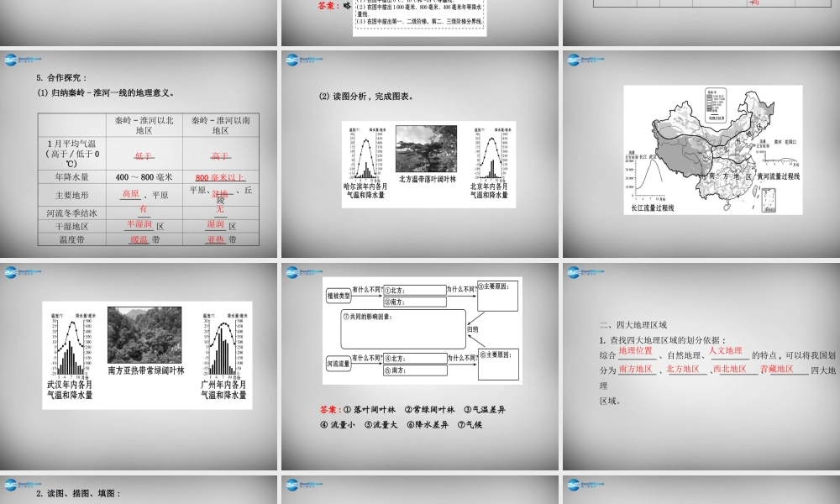Viewport: 840px width, 504px height.
Task: Click caption 哈尔滨年内各月气温和降水量
Action: (x=365, y=191)
